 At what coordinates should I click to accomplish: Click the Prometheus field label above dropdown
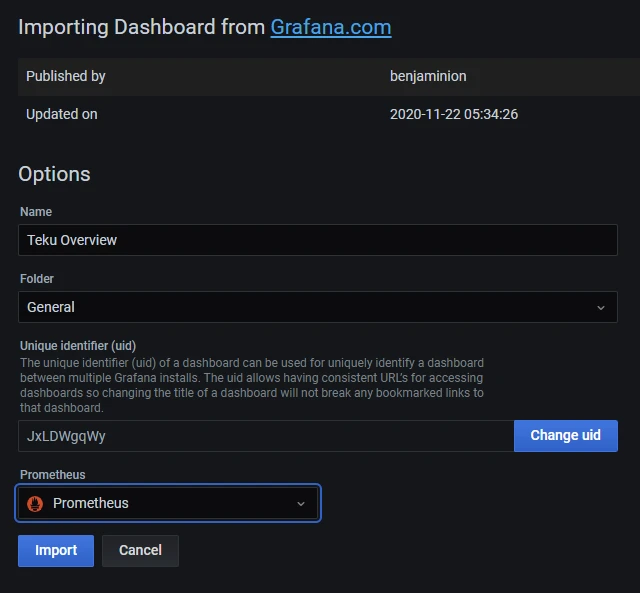tap(53, 475)
